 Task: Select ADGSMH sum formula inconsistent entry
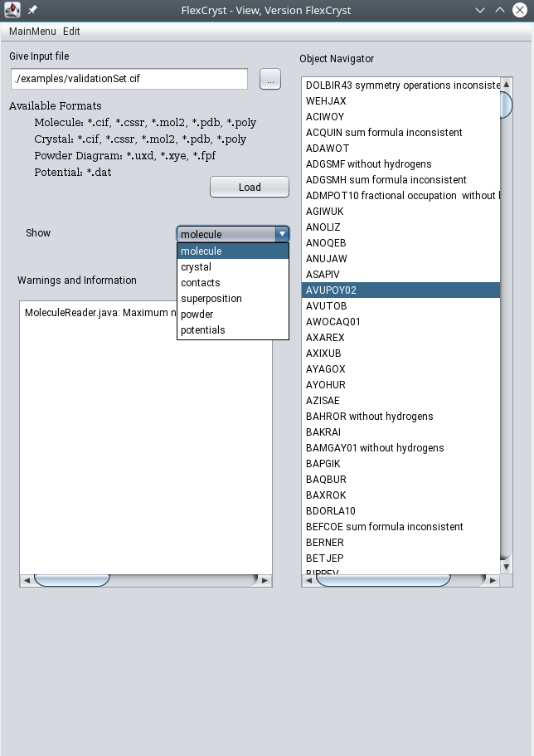401,180
